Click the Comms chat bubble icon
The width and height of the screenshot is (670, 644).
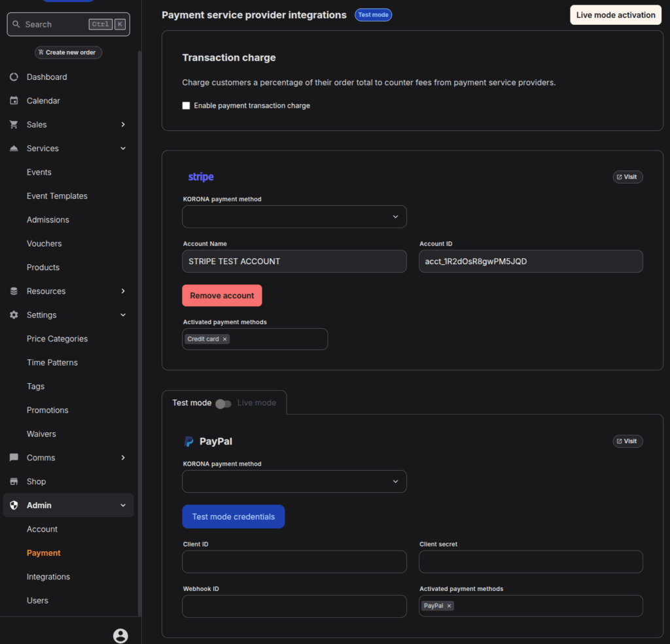14,458
